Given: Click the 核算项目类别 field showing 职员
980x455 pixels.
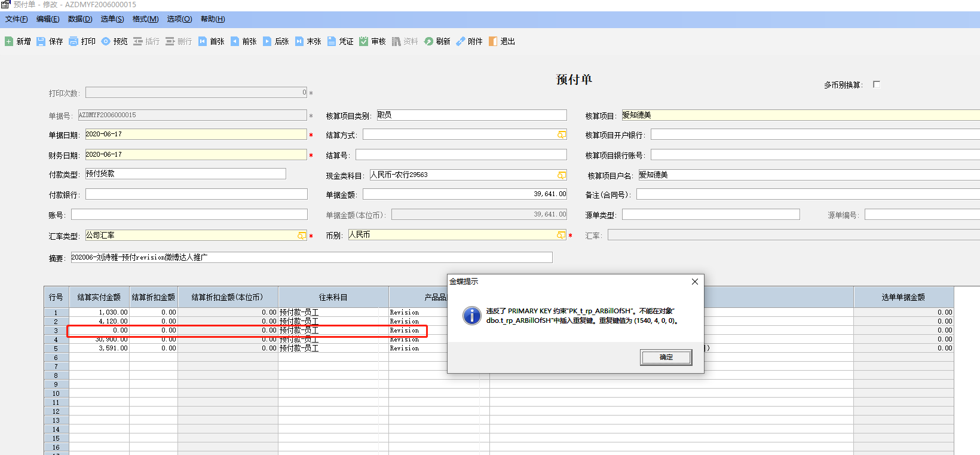Looking at the screenshot, I should pyautogui.click(x=471, y=115).
